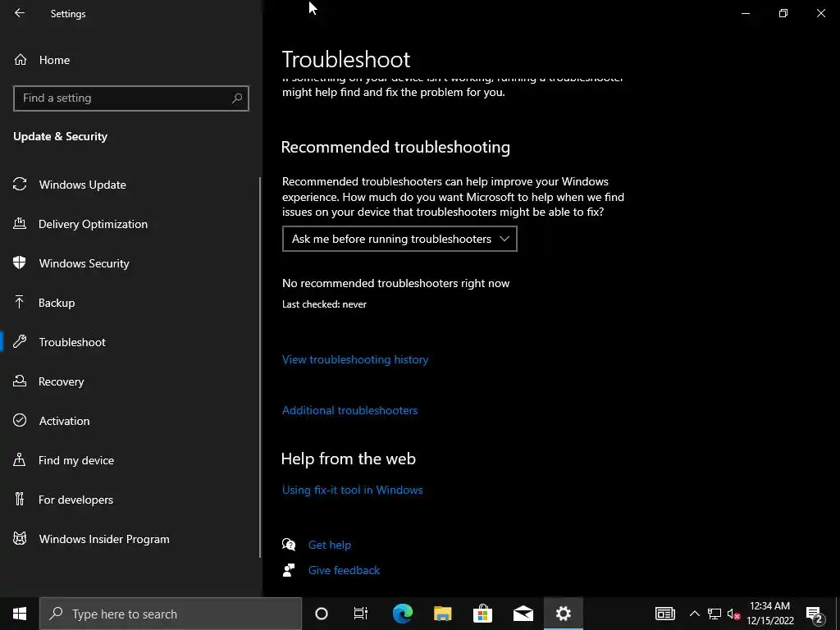Click the Update & Security heading
Screen dimensions: 840x630
click(61, 137)
